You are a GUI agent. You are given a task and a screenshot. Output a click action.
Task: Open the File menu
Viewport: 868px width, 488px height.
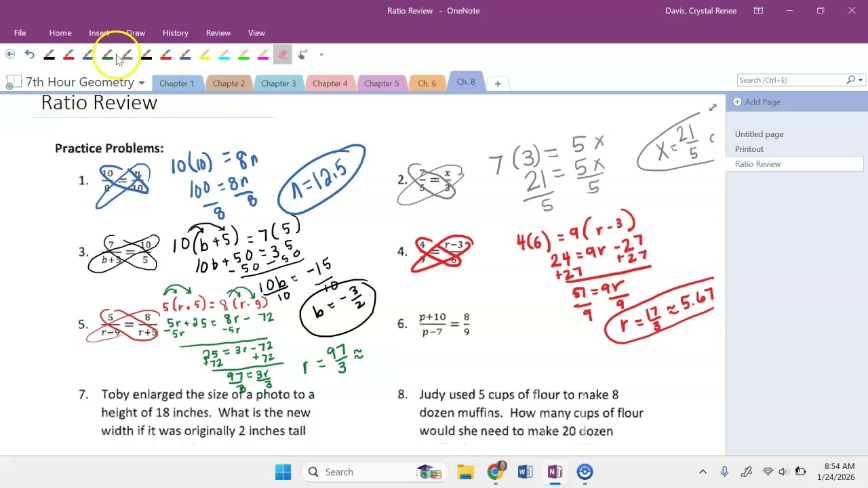[20, 33]
